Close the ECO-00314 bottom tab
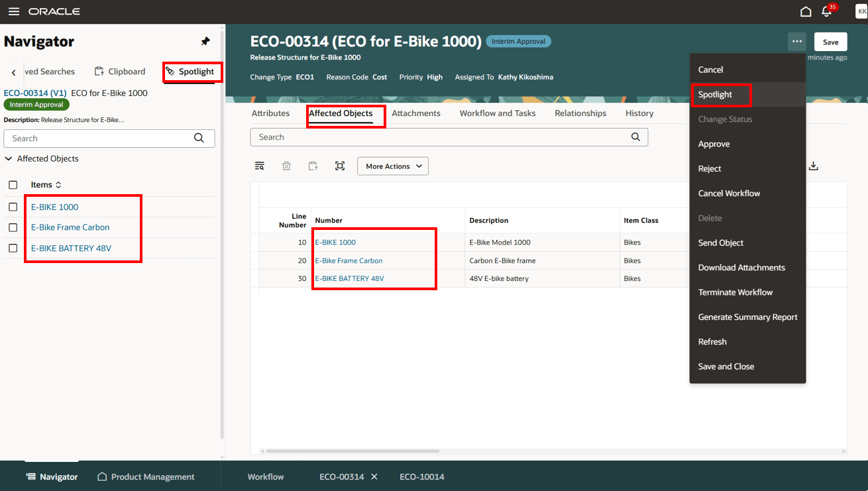This screenshot has height=491, width=868. tap(374, 476)
